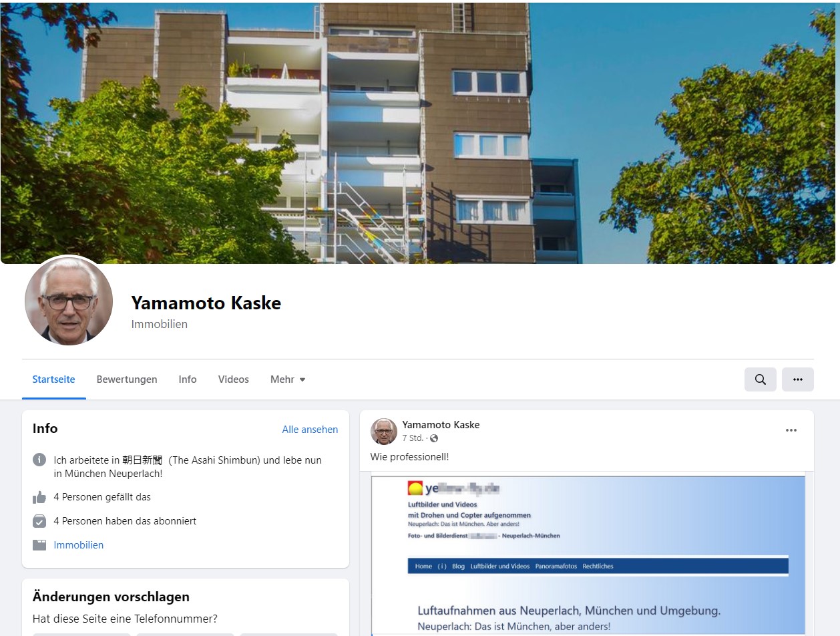Expand the Mehr dropdown menu
Image resolution: width=840 pixels, height=636 pixels.
(288, 379)
